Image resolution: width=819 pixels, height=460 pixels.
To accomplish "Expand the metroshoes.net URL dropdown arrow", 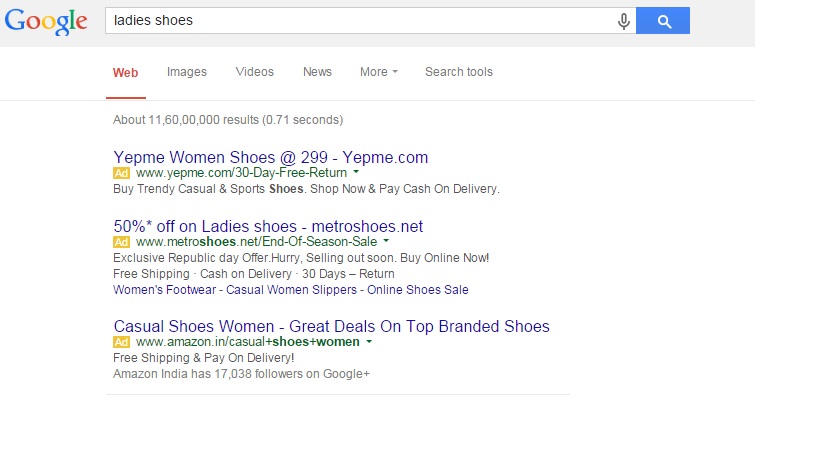I will pos(387,241).
